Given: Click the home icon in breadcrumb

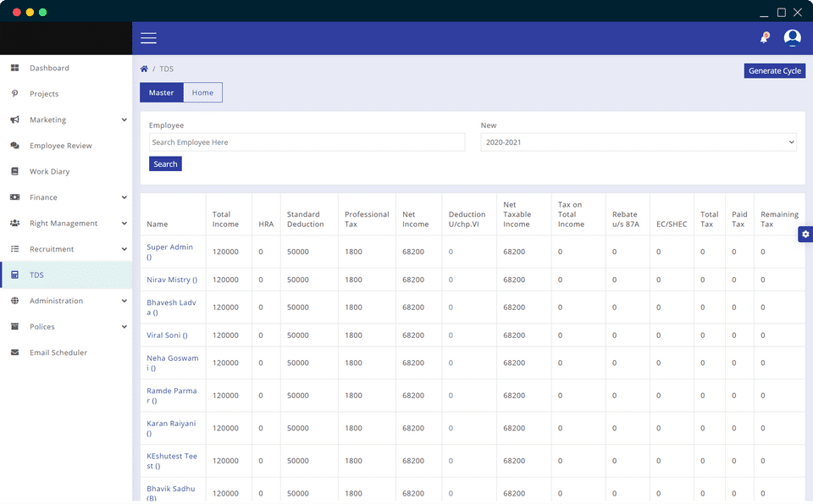Looking at the screenshot, I should [145, 69].
